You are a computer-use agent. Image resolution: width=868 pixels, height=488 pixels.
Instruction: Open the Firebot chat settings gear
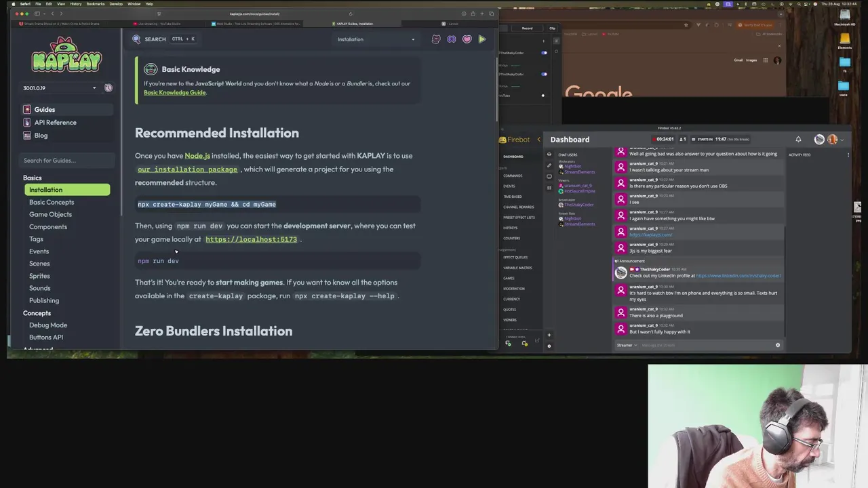coord(778,345)
